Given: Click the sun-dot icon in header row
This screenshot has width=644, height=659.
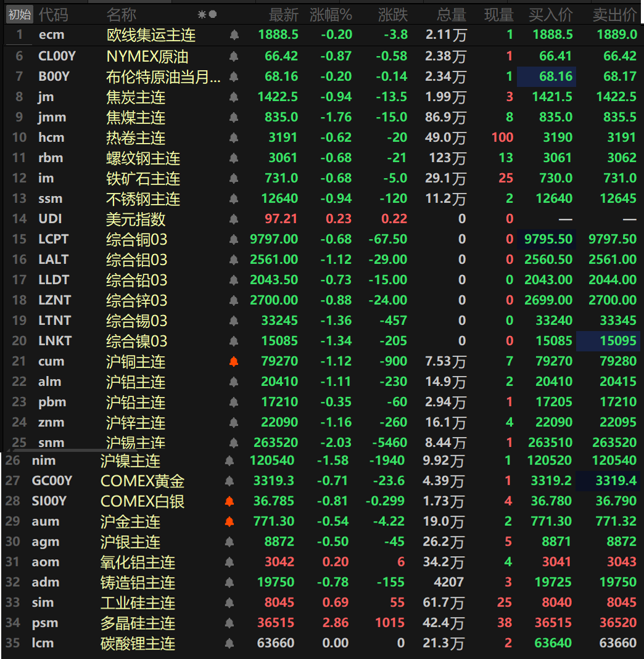Looking at the screenshot, I should coord(207,14).
